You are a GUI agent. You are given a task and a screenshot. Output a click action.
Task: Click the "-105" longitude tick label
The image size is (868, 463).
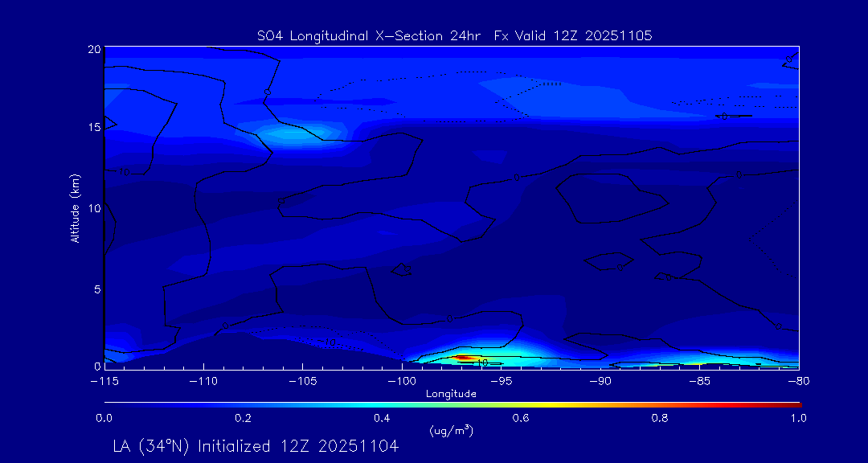pos(302,382)
